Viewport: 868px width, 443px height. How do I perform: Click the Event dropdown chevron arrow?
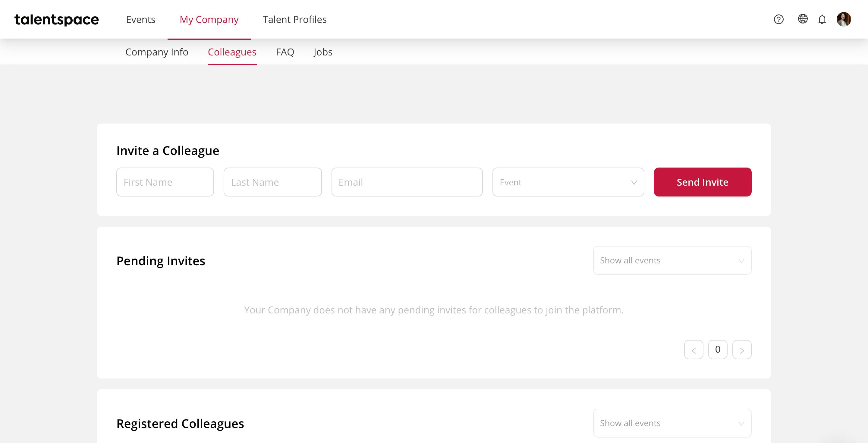pyautogui.click(x=634, y=183)
